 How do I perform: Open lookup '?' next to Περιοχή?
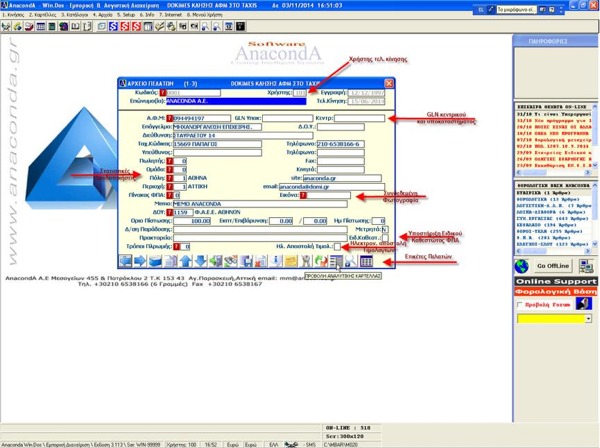click(x=170, y=187)
